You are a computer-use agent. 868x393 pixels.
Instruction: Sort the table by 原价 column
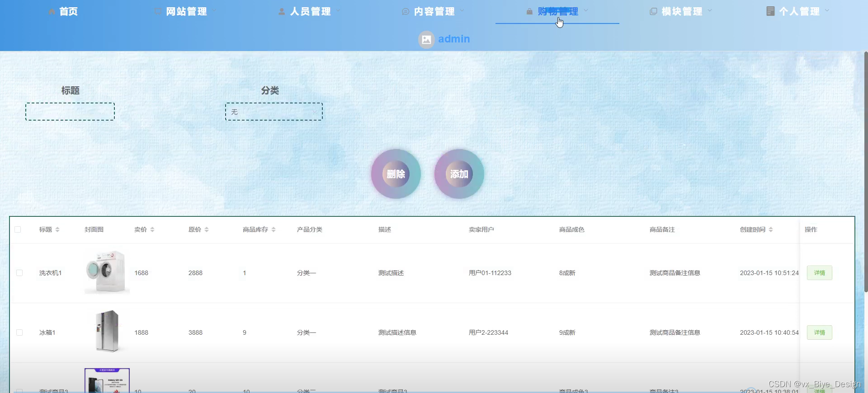click(207, 229)
